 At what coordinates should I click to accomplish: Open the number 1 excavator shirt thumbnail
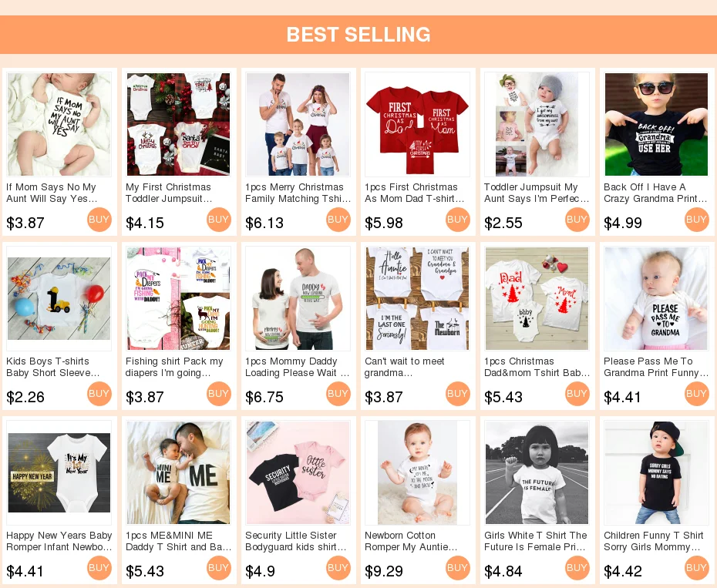59,298
